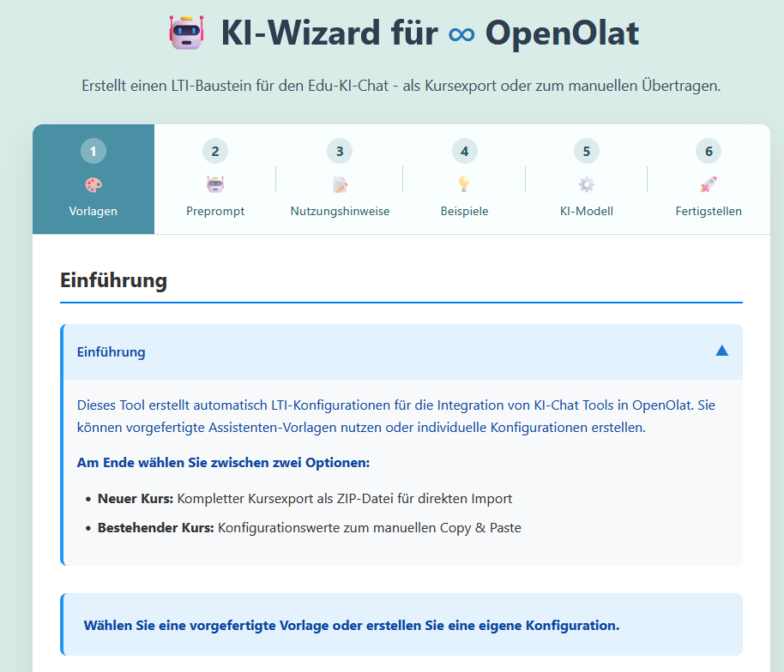This screenshot has width=784, height=672.
Task: Click the rocket icon above Fertigstellen
Action: pos(709,184)
